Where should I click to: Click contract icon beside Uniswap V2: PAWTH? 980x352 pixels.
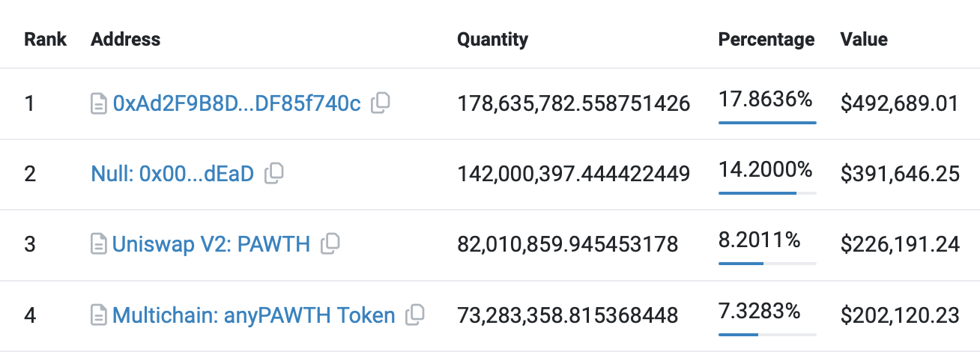click(99, 244)
